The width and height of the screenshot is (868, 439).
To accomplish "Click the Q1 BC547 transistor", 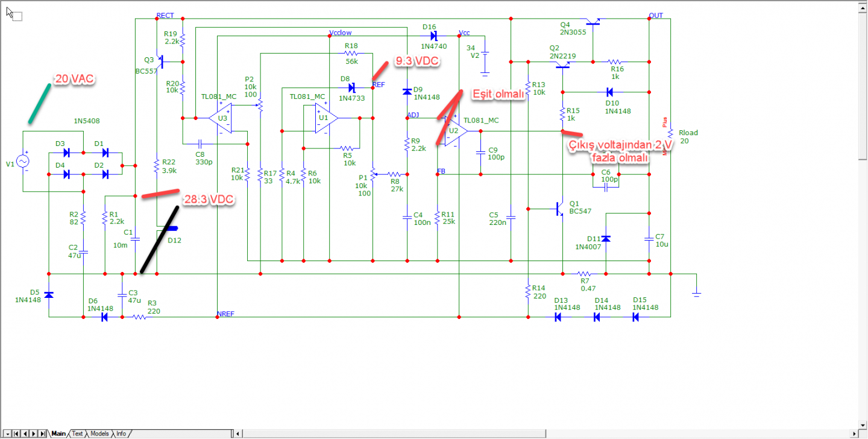I will (558, 209).
